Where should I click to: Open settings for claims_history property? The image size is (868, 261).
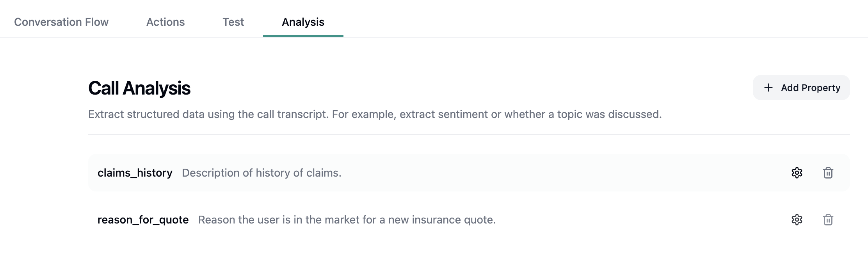pyautogui.click(x=797, y=173)
